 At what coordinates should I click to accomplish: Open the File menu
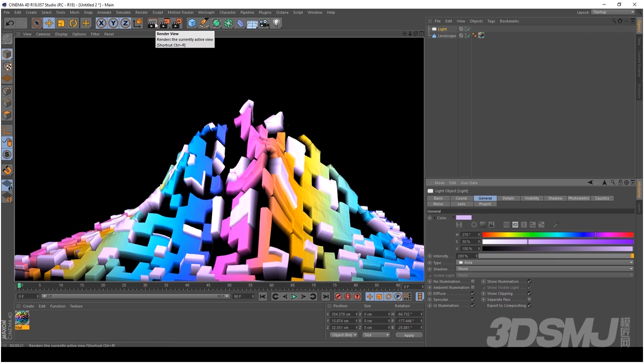coord(7,12)
